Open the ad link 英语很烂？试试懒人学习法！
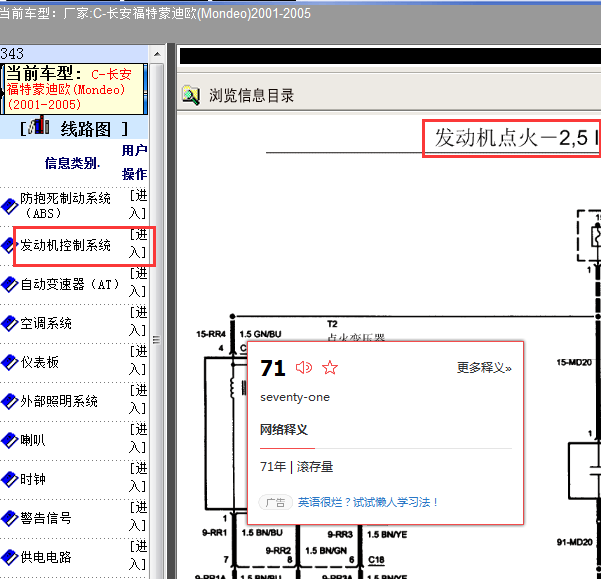 368,502
